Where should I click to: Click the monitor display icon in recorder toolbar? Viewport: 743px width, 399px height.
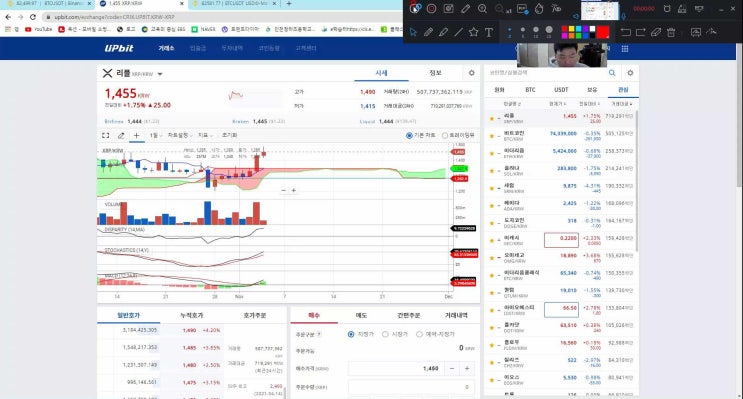click(x=699, y=9)
